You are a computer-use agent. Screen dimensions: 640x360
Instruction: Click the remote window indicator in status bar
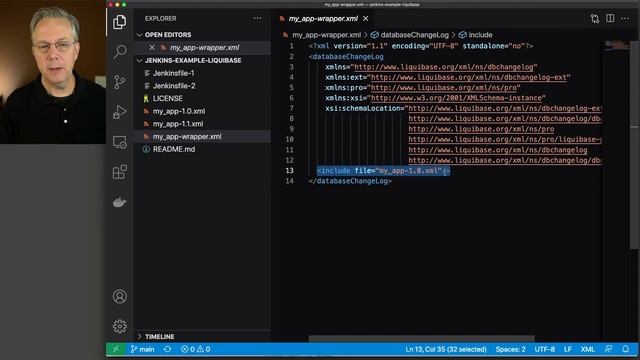click(116, 349)
